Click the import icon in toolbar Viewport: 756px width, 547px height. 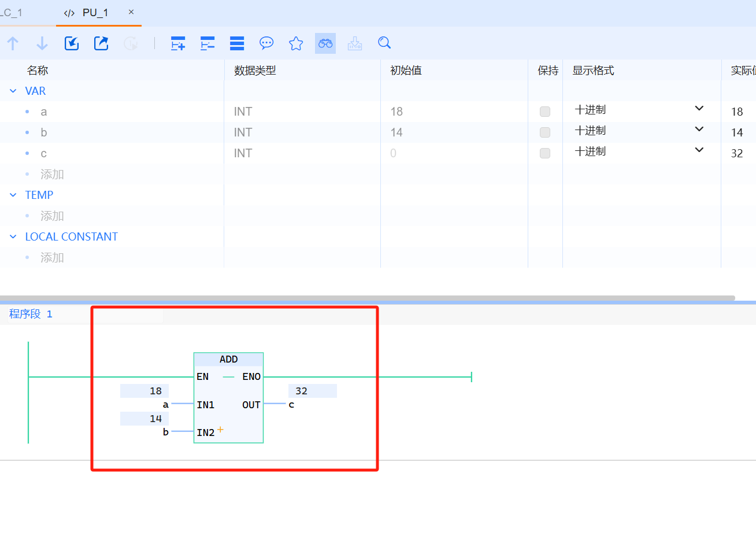point(72,43)
